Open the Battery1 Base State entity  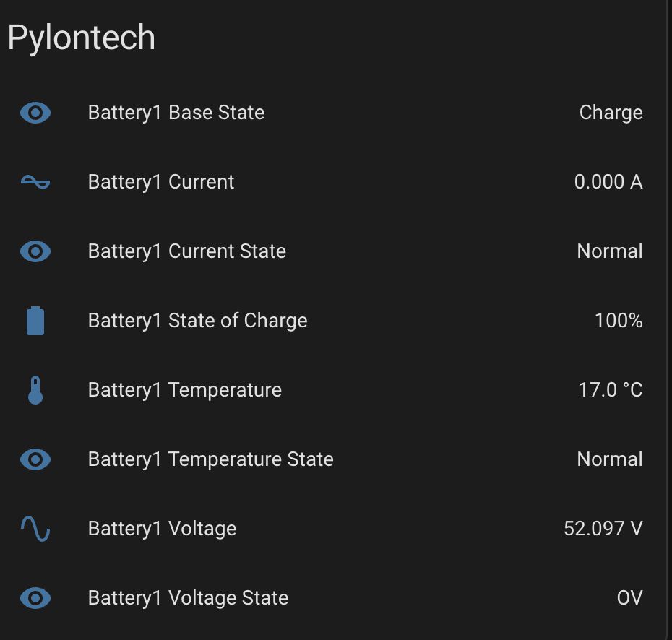[176, 113]
